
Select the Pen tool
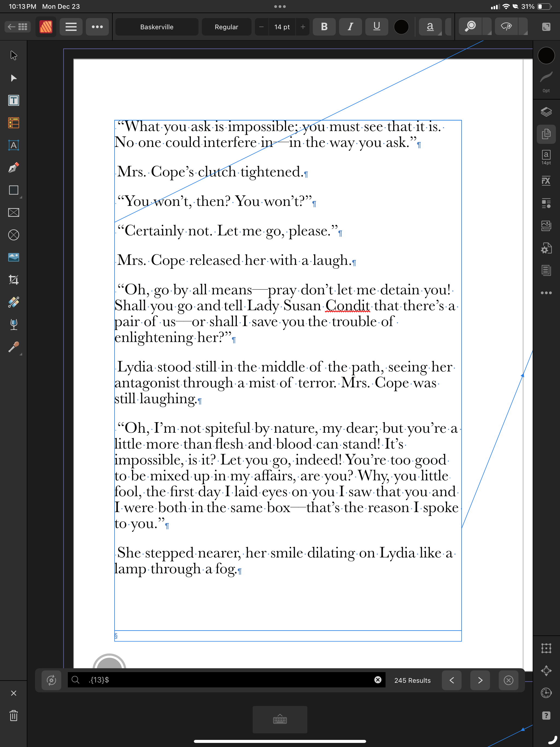click(13, 168)
